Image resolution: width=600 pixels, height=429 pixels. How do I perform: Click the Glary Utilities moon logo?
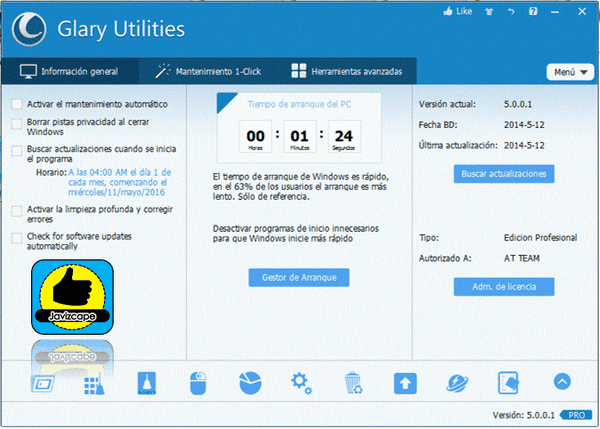point(29,29)
